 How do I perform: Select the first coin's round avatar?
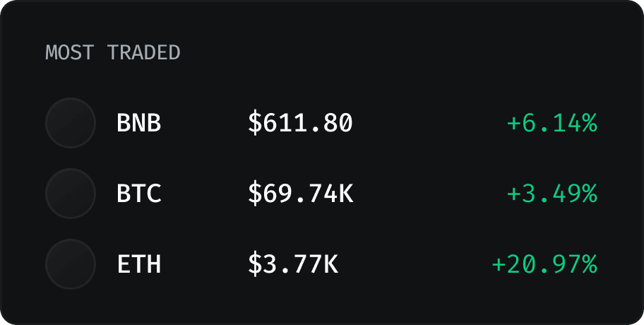pos(70,123)
